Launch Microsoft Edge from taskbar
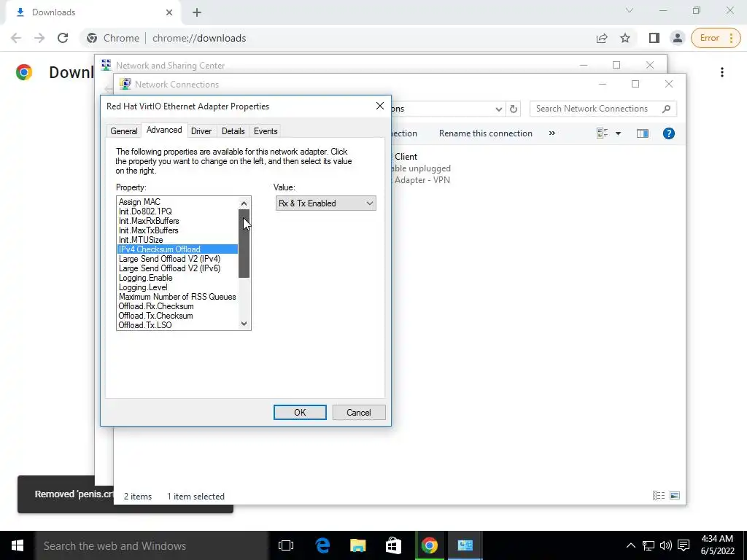 pyautogui.click(x=322, y=545)
